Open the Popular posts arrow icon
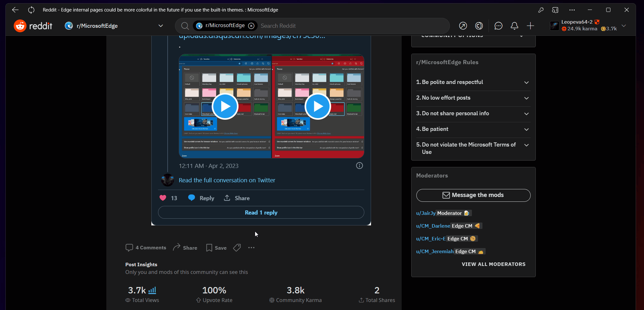The image size is (644, 310). pyautogui.click(x=463, y=26)
